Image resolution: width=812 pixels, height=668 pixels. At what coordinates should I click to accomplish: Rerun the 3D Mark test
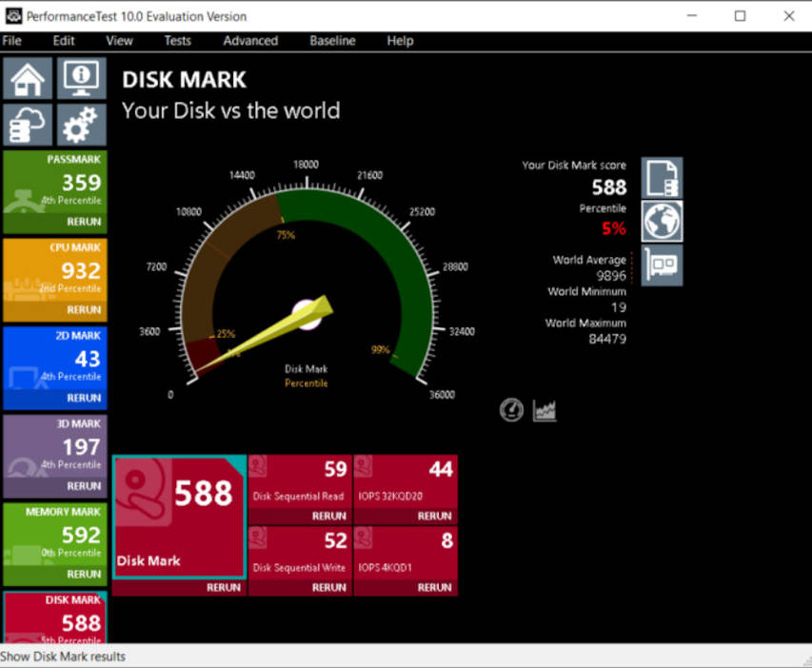[x=84, y=485]
